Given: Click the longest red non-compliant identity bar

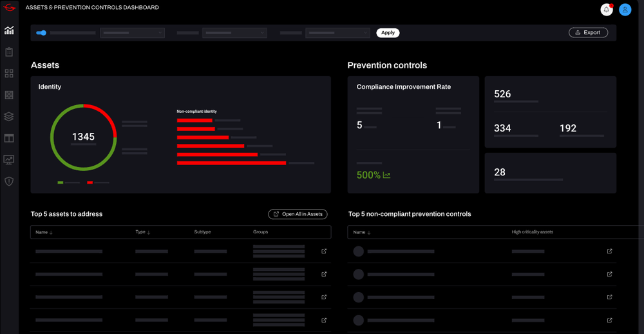Looking at the screenshot, I should [231, 163].
